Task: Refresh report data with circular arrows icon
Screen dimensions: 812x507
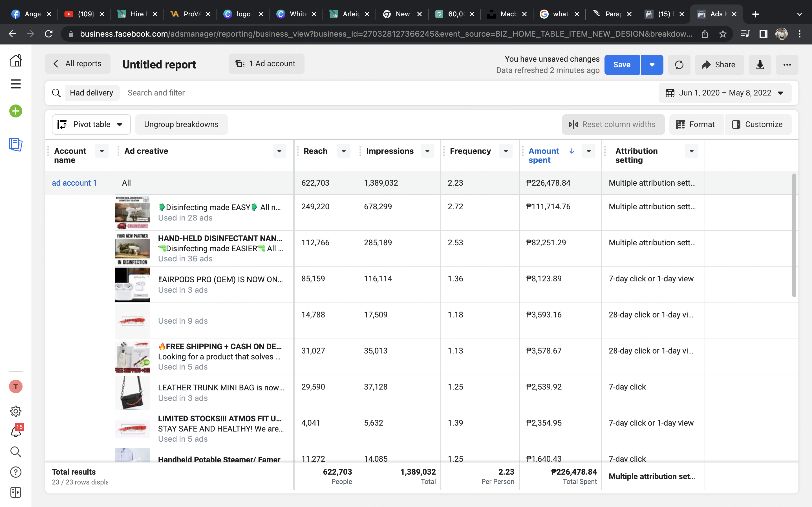Action: coord(679,65)
